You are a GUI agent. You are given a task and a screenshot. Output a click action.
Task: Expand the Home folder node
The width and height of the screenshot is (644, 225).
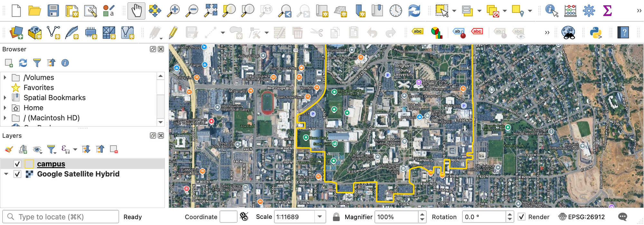(x=5, y=108)
